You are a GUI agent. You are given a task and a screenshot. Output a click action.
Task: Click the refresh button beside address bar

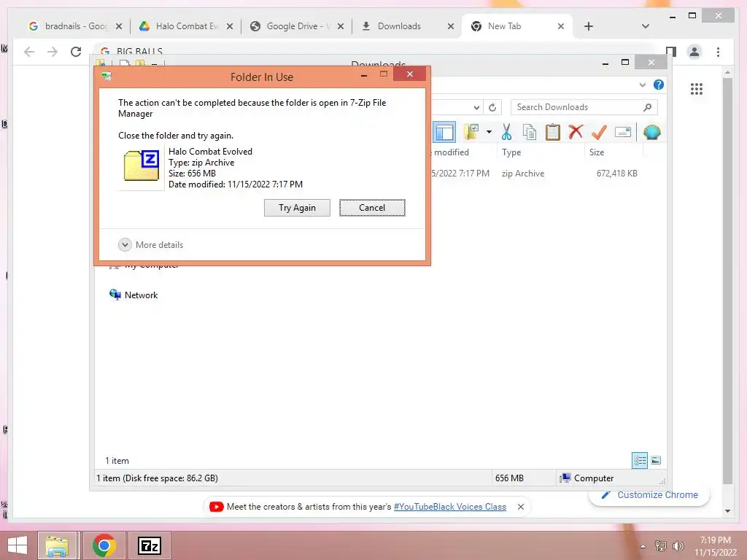click(x=492, y=108)
